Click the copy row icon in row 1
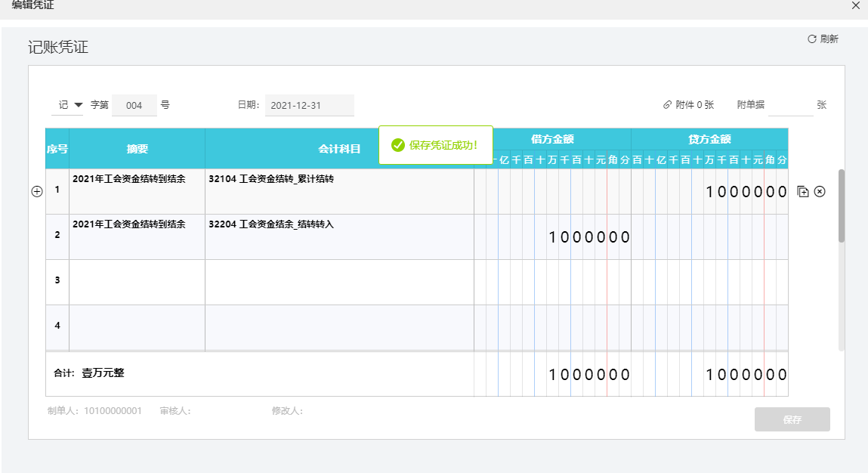 point(803,192)
